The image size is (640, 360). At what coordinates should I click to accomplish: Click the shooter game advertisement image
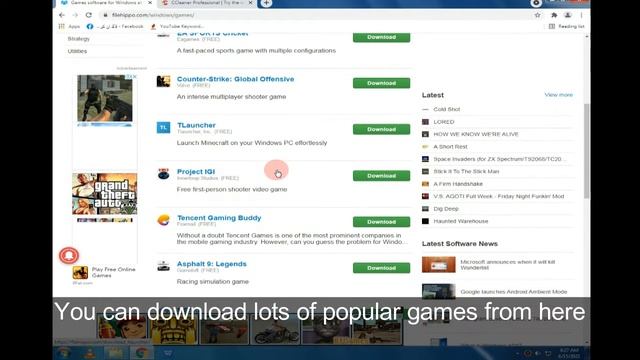pos(105,98)
